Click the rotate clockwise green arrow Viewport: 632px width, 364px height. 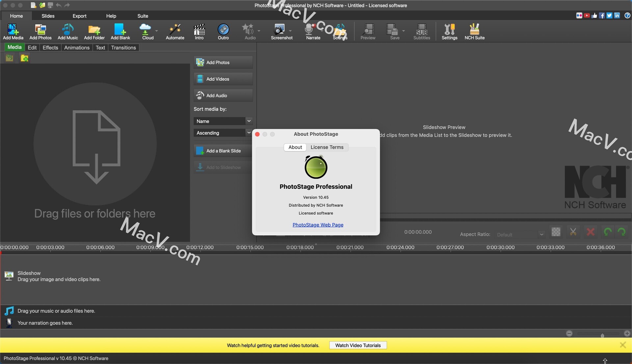[x=622, y=232]
